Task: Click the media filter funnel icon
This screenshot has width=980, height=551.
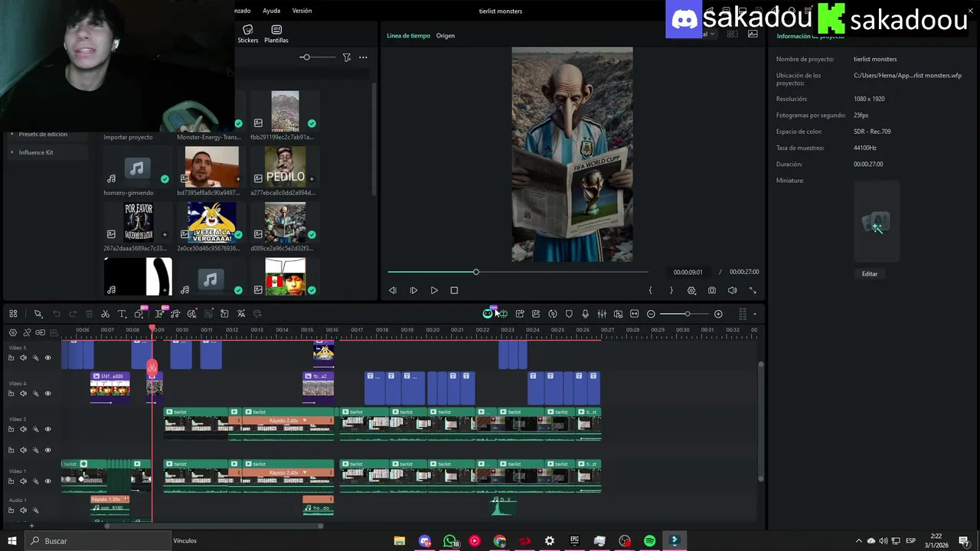Action: click(347, 57)
